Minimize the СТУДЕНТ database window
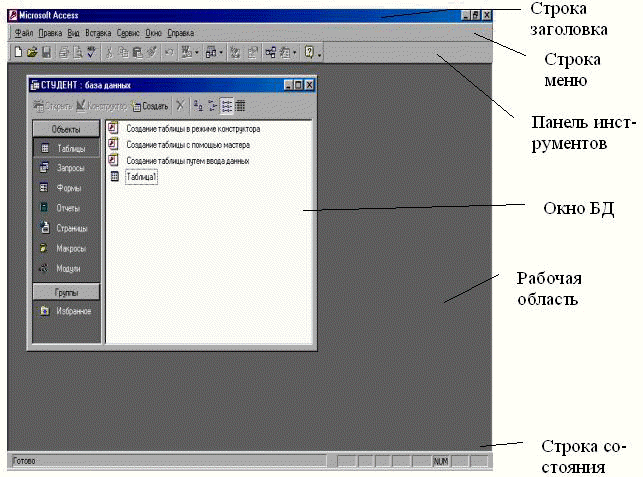This screenshot has height=477, width=643. [x=289, y=85]
